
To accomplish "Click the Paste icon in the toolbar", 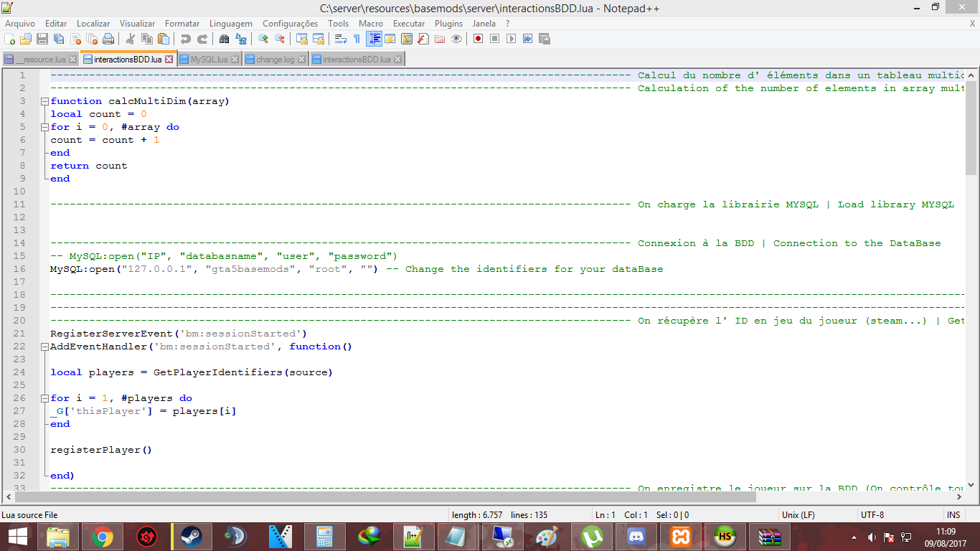I will (x=163, y=39).
